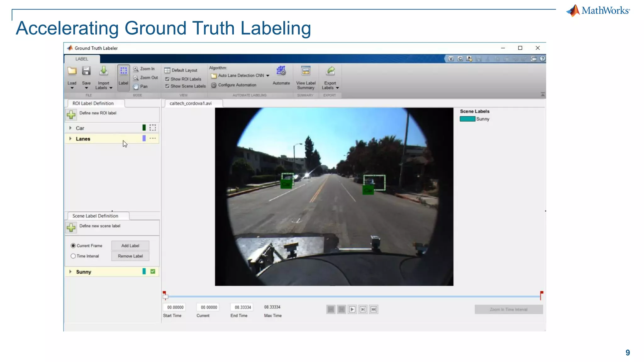Viewport: 644px width, 362px height.
Task: Expand the Car label row
Action: coord(70,128)
